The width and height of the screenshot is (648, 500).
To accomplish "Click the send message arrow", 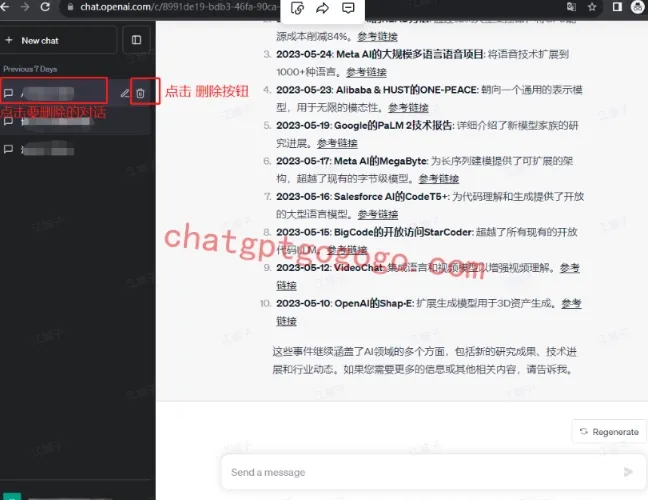I will click(628, 472).
